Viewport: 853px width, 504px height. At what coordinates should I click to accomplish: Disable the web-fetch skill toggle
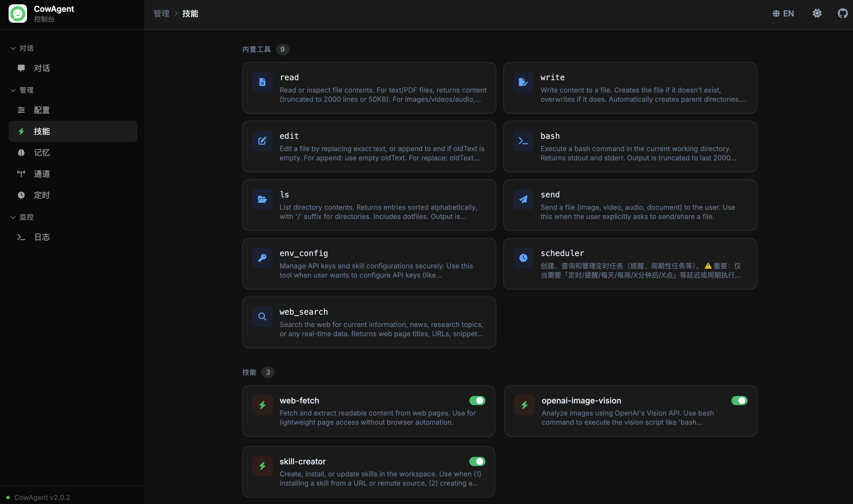coord(477,401)
